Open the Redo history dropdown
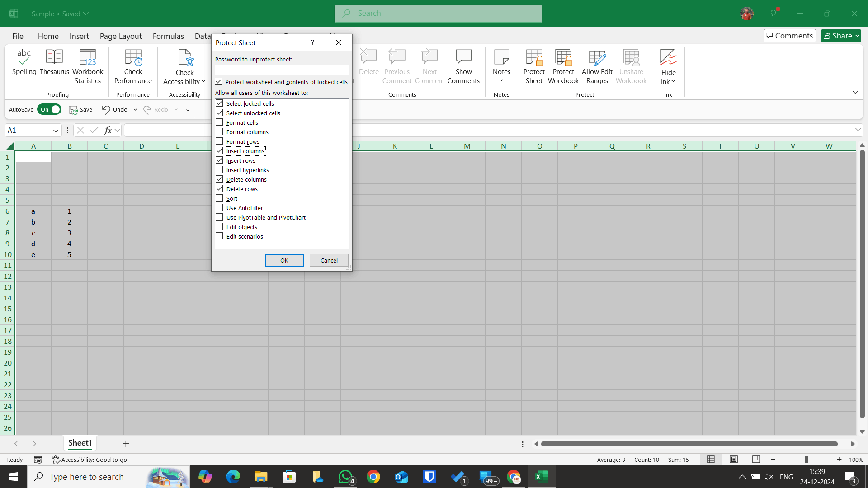 click(176, 109)
